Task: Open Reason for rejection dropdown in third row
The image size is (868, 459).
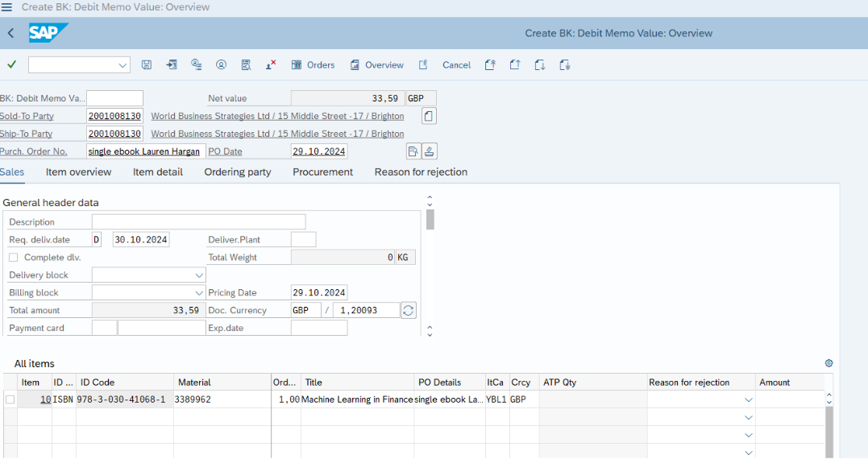Action: (749, 435)
